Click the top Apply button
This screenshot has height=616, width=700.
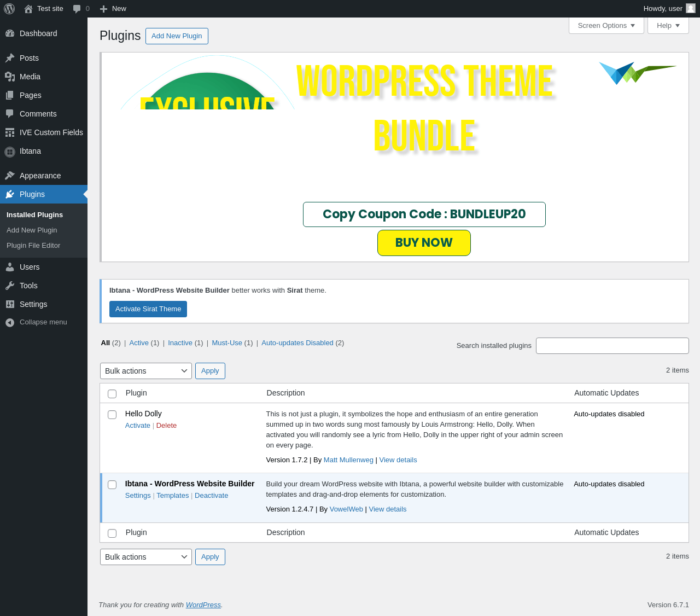pyautogui.click(x=210, y=371)
